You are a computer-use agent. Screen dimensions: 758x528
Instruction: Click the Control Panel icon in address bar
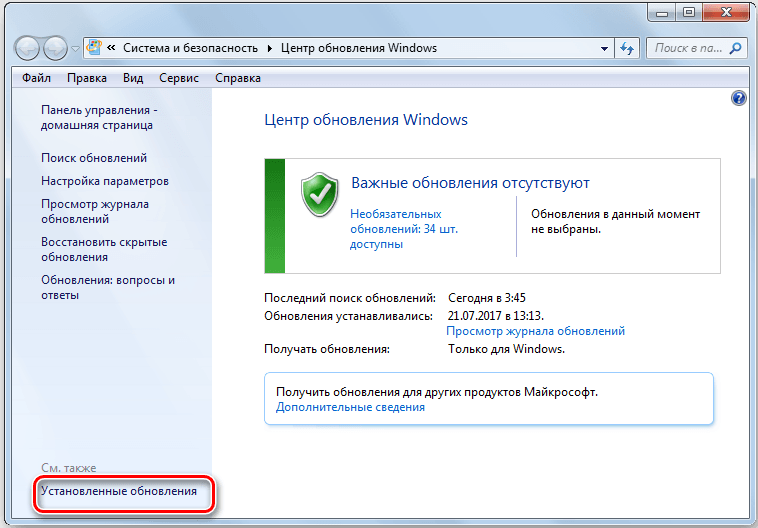coord(94,48)
